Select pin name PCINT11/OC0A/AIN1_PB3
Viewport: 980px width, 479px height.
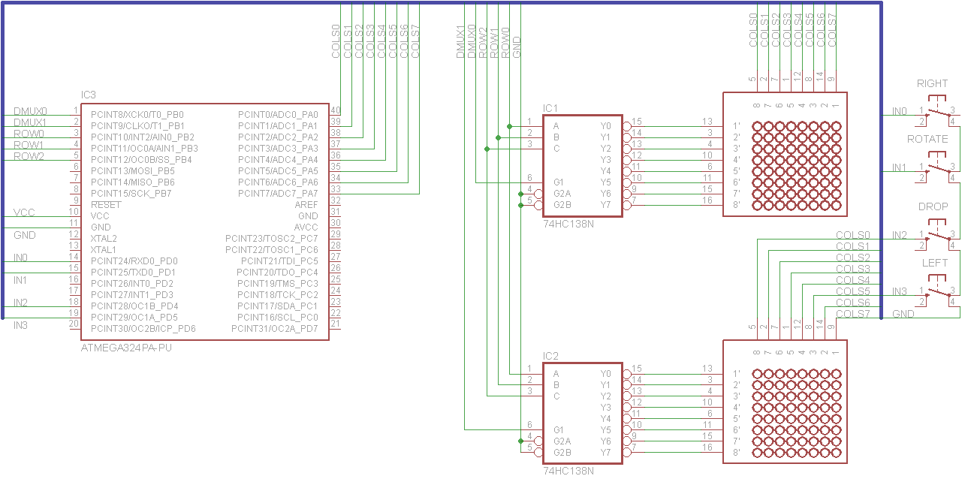(x=144, y=148)
